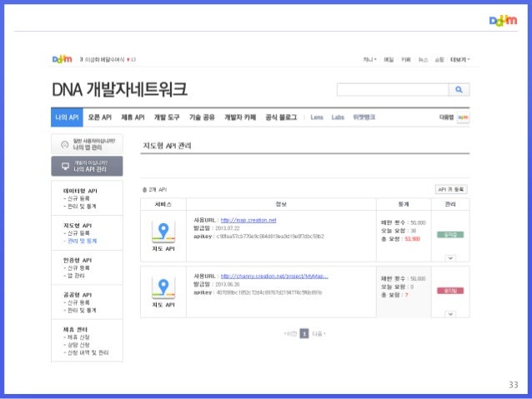Click into the search input field

pyautogui.click(x=393, y=90)
